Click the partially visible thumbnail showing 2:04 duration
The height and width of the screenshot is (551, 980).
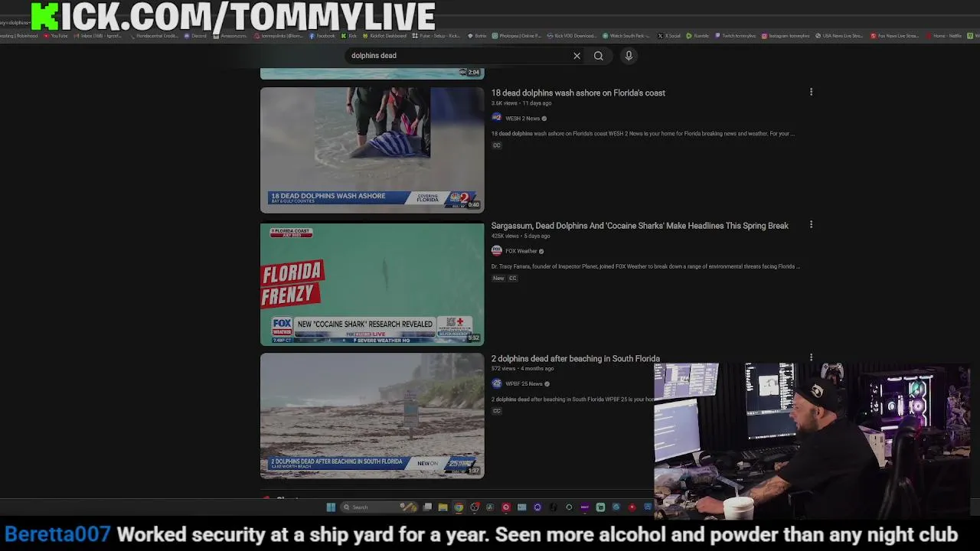(x=372, y=73)
